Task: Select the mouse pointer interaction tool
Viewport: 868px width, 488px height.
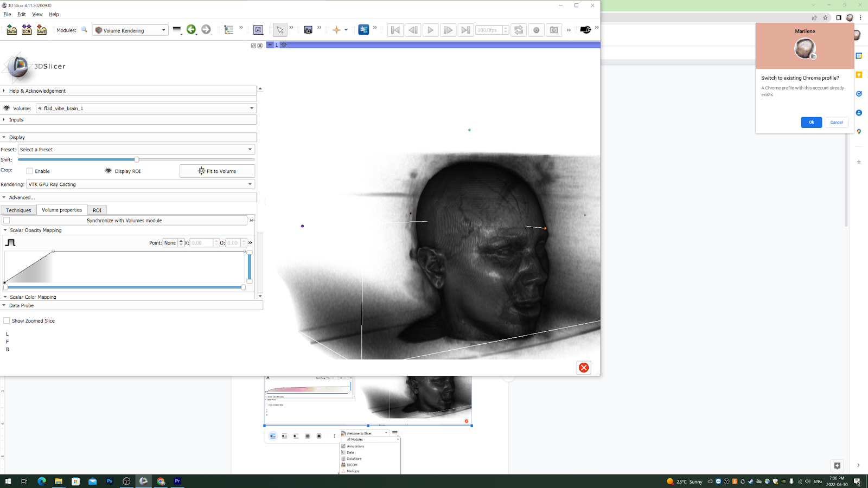Action: (280, 30)
